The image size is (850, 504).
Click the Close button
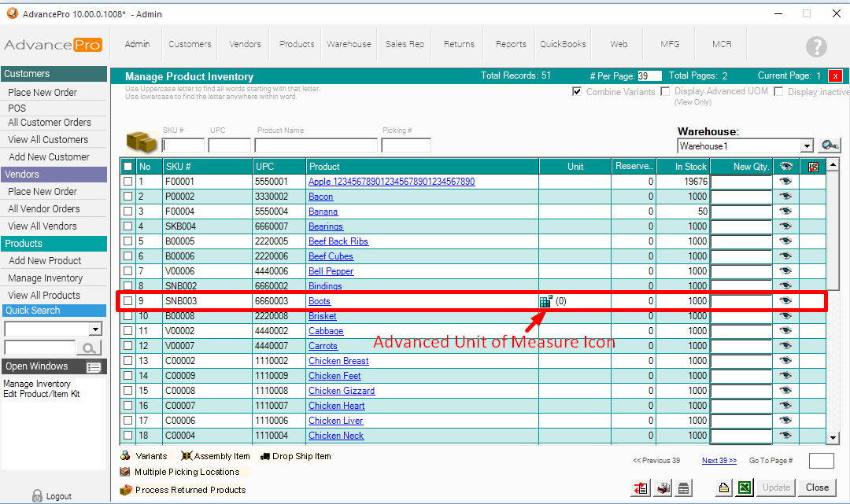click(x=817, y=487)
